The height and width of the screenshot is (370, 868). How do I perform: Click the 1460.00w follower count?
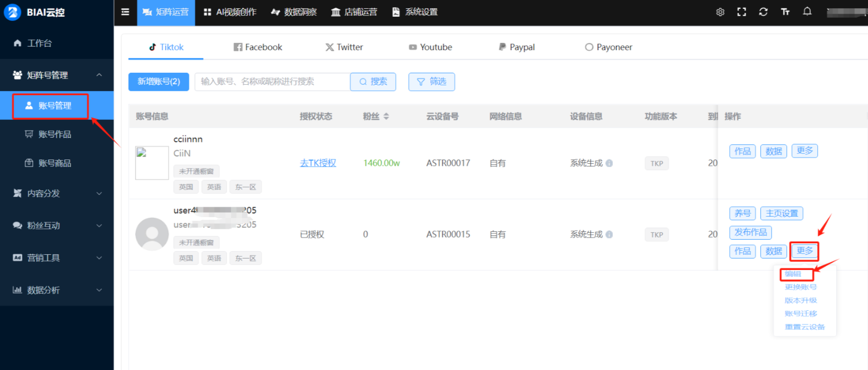pyautogui.click(x=382, y=163)
